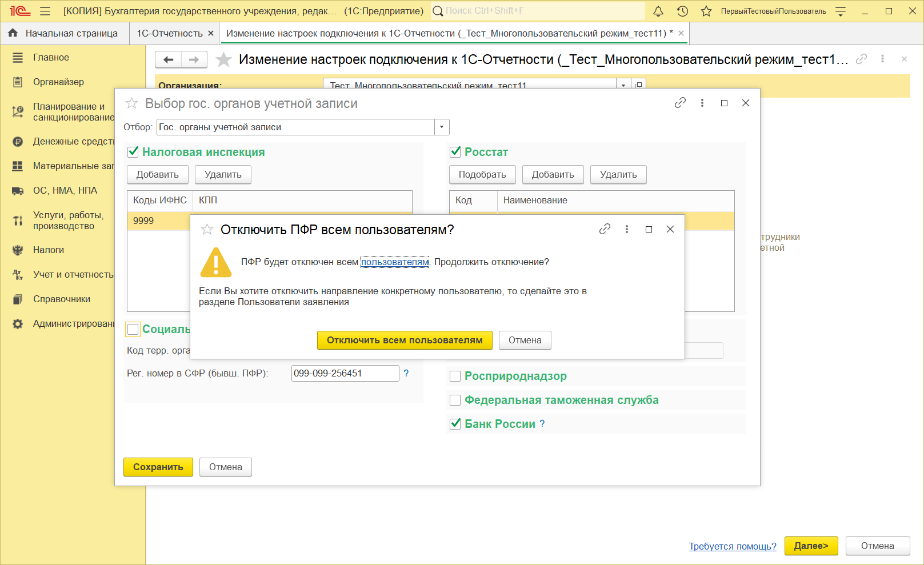
Task: Click Отмена button next to Далее
Action: pos(878,546)
